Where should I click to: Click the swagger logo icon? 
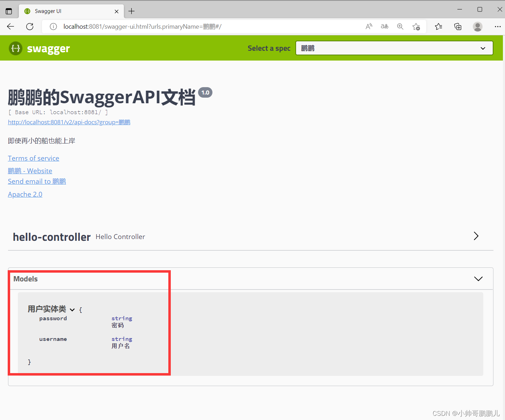click(x=16, y=48)
